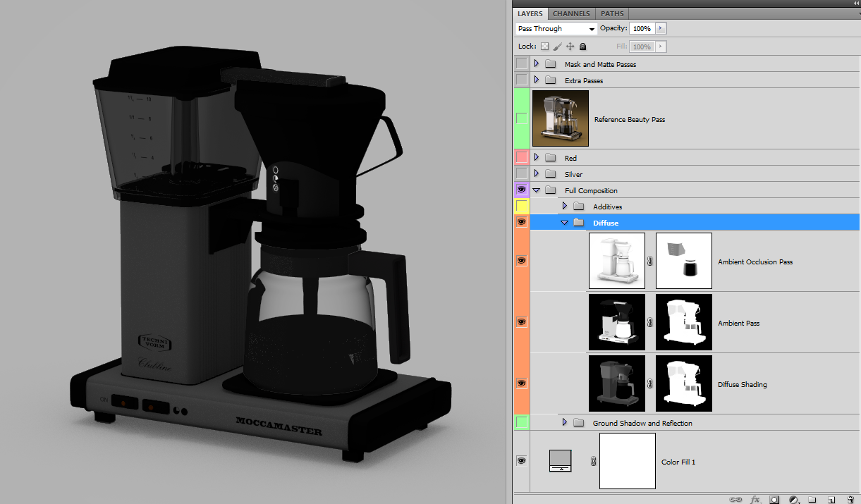Select Ambient Pass layer thumbnail

[617, 322]
